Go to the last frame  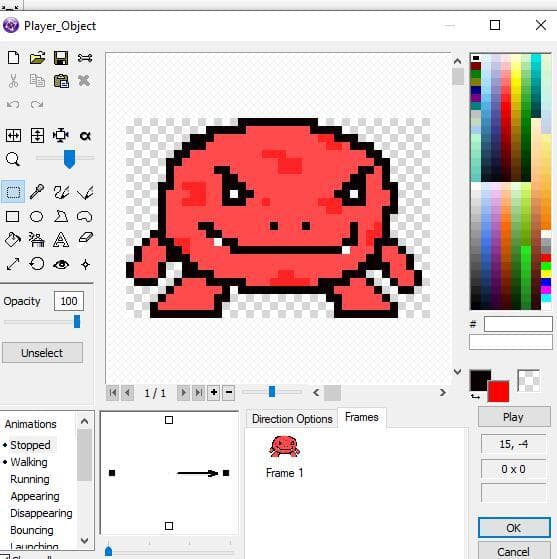(198, 393)
